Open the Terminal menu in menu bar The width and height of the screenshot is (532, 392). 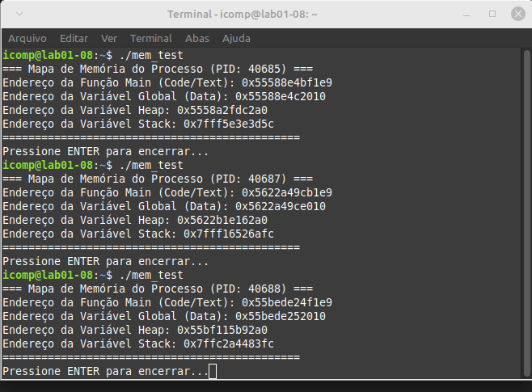click(151, 38)
